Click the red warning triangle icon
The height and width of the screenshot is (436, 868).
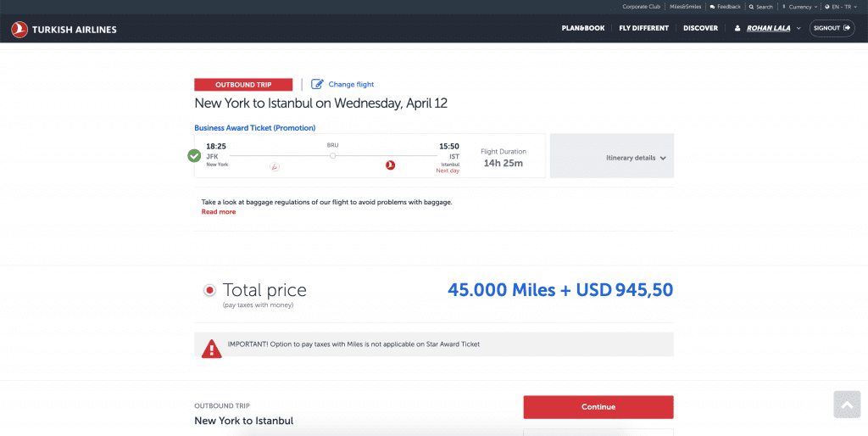[211, 349]
